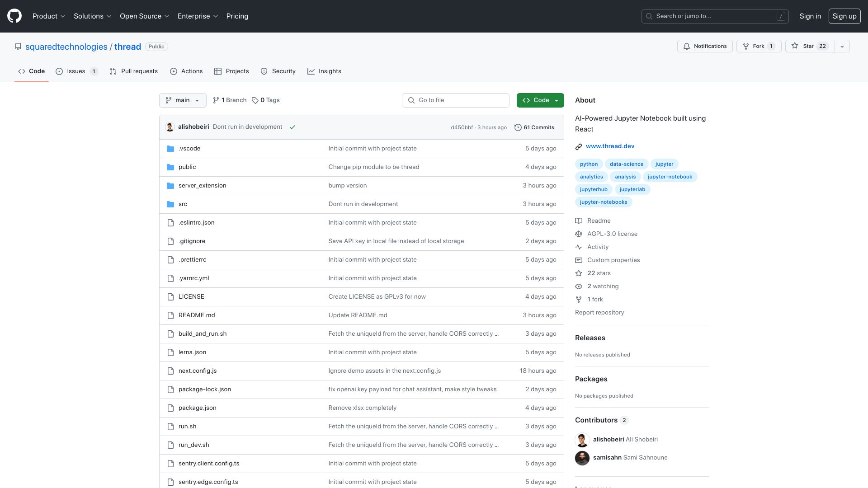Switch to the Issues tab
The height and width of the screenshot is (488, 868).
coord(76,71)
